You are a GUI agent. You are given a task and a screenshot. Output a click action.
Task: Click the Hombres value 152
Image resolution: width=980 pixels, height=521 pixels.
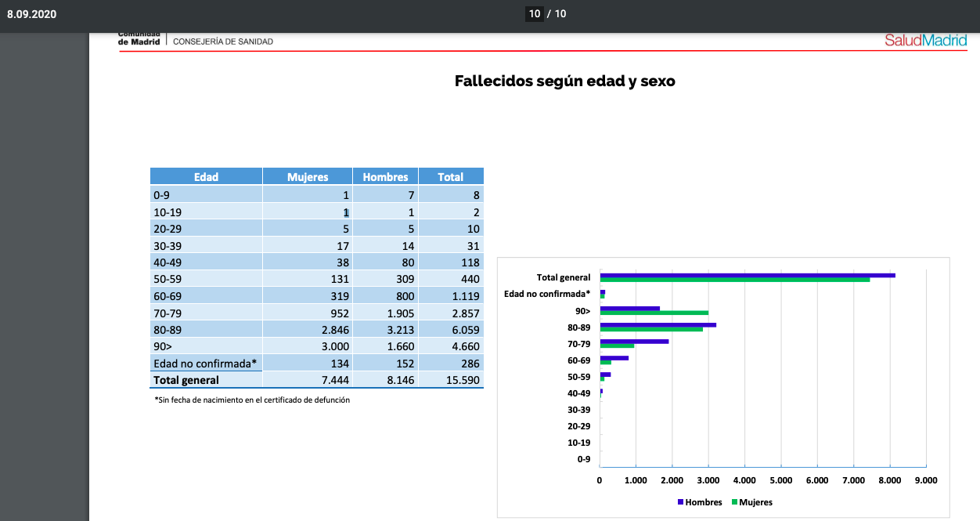405,364
